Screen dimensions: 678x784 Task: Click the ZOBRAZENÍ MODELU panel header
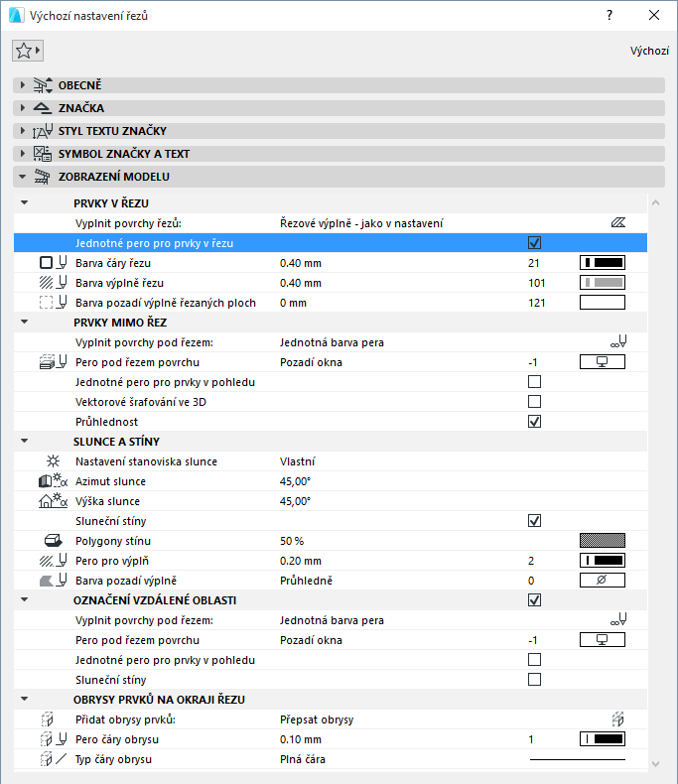339,177
